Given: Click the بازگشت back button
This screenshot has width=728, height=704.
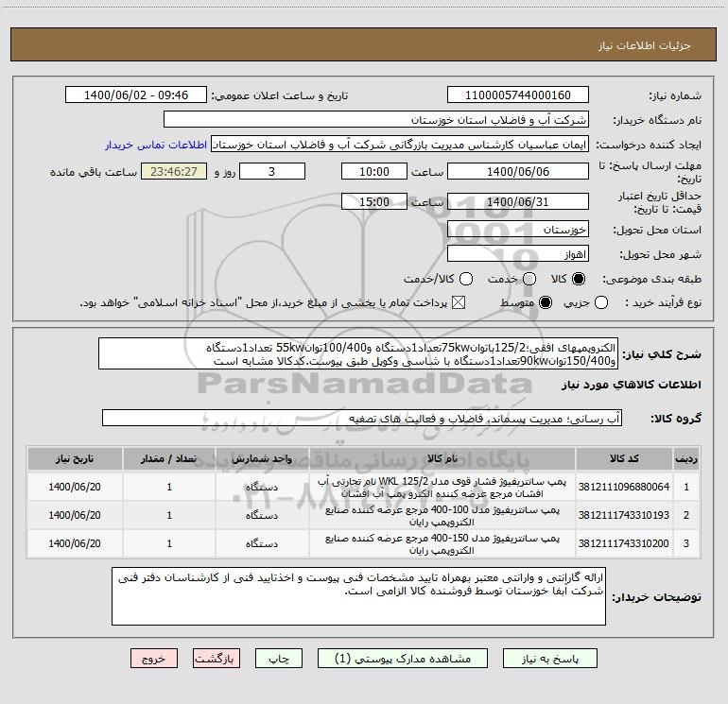Looking at the screenshot, I should pyautogui.click(x=217, y=659).
